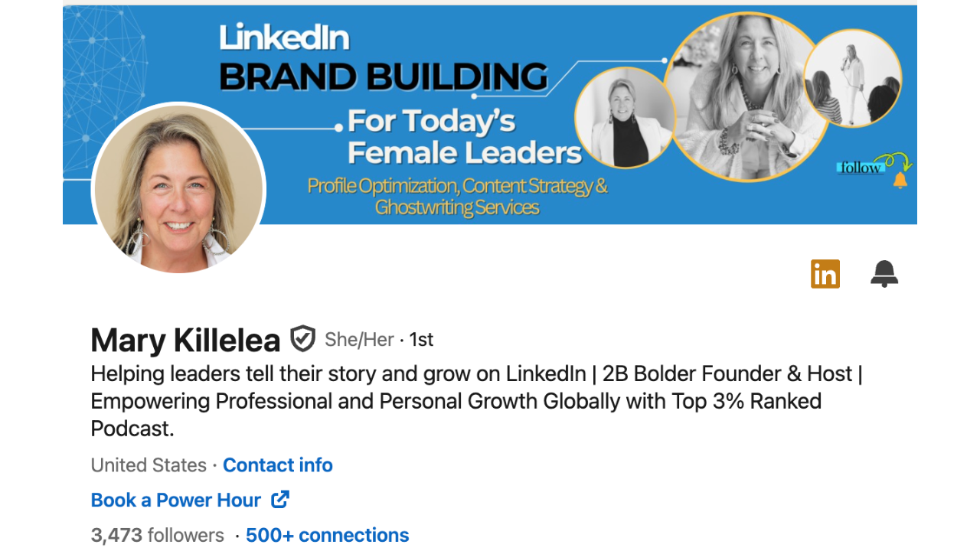
Task: Click the external link icon after Book a Power Hour
Action: point(280,500)
